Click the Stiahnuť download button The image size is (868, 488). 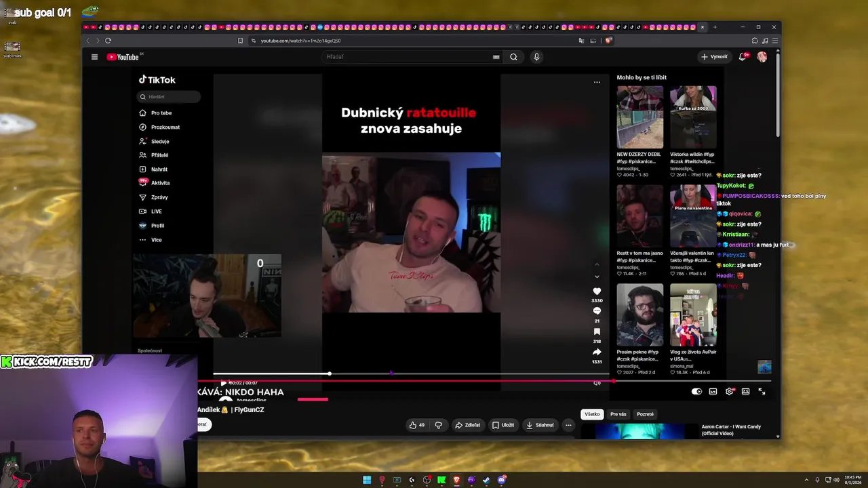point(540,425)
